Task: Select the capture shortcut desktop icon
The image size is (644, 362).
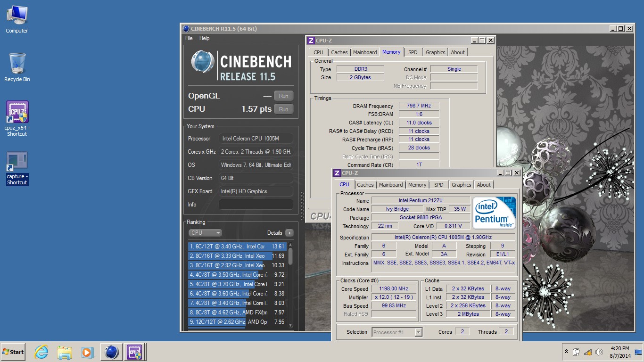Action: click(17, 168)
